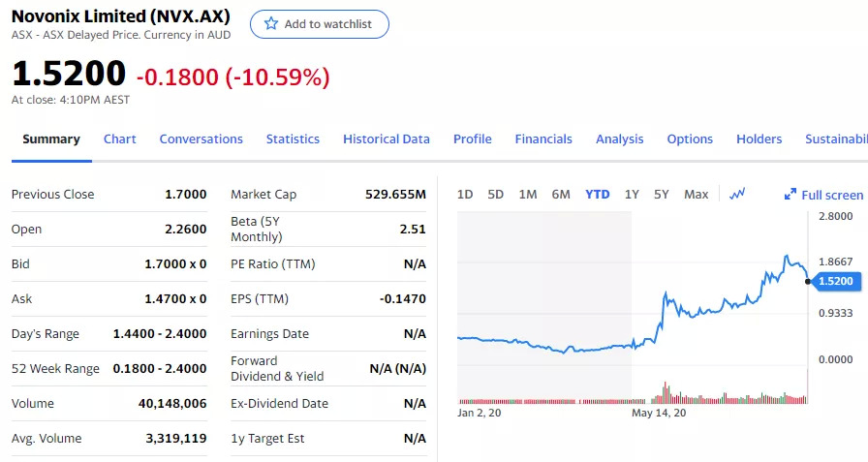
Task: Click the Add to watchlist button
Action: 320,24
